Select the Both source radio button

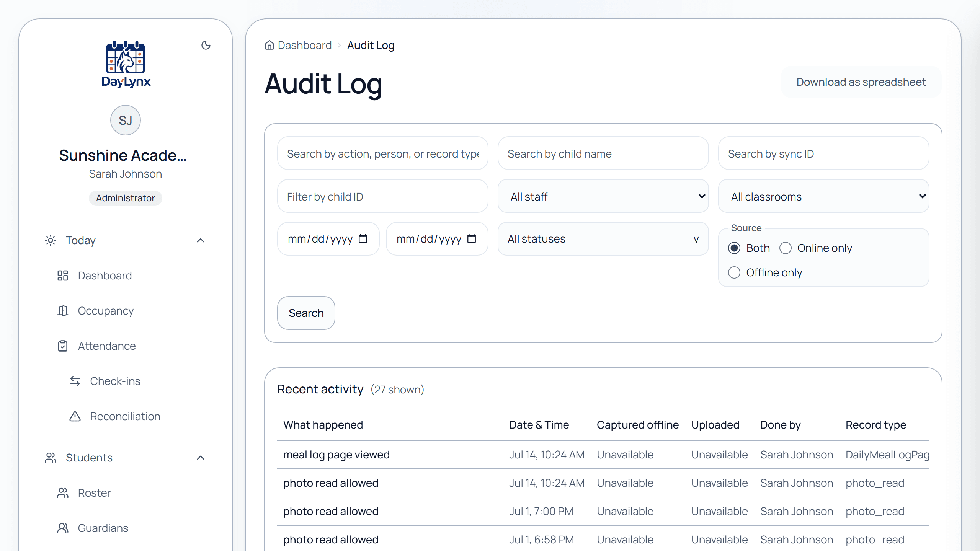coord(734,248)
